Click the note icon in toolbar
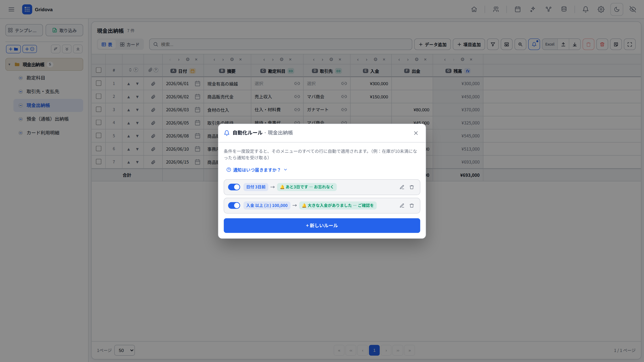This screenshot has height=362, width=644. pos(616,44)
